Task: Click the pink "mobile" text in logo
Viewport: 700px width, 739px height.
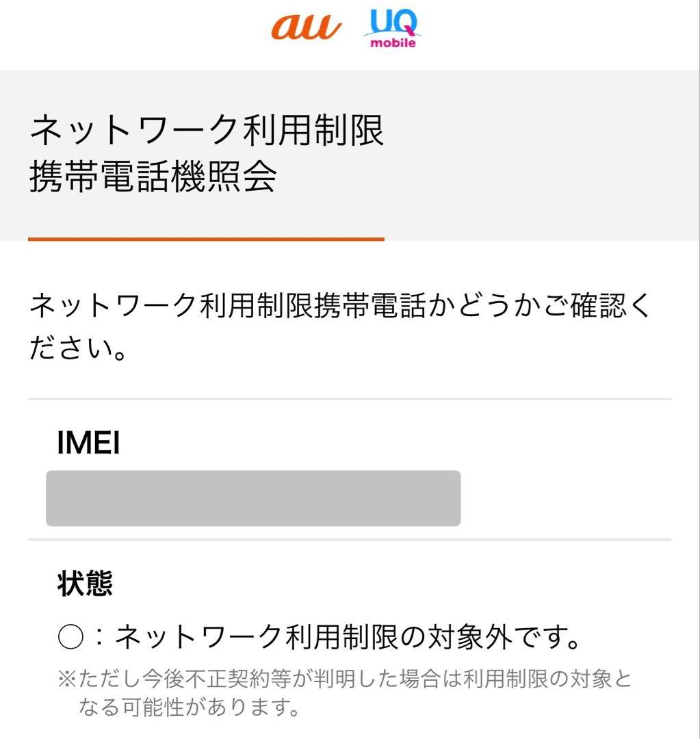Action: click(x=393, y=42)
